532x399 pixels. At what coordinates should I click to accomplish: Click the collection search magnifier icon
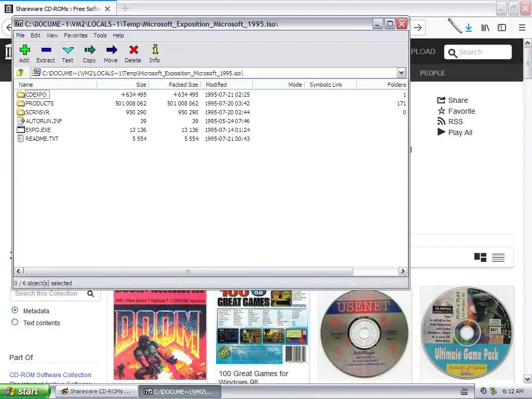coord(90,294)
